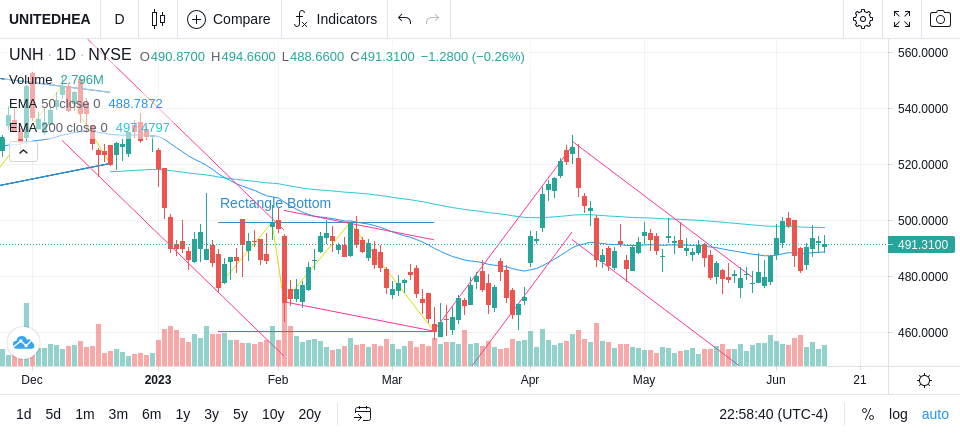Select the 5y time range
The width and height of the screenshot is (960, 433).
point(240,415)
